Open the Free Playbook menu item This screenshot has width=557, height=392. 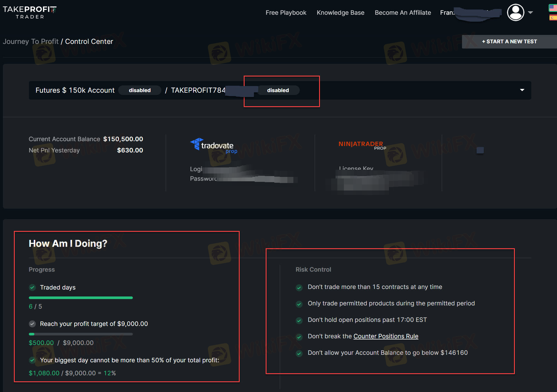coord(286,13)
